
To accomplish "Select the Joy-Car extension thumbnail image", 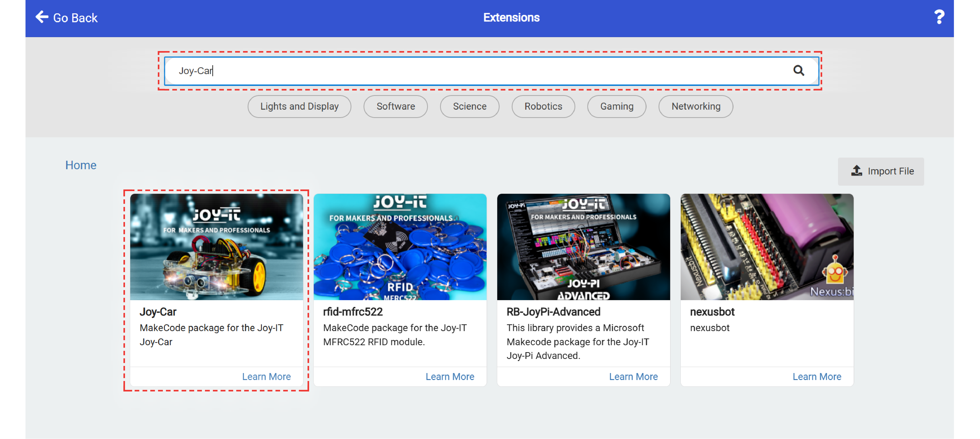I will coord(217,247).
